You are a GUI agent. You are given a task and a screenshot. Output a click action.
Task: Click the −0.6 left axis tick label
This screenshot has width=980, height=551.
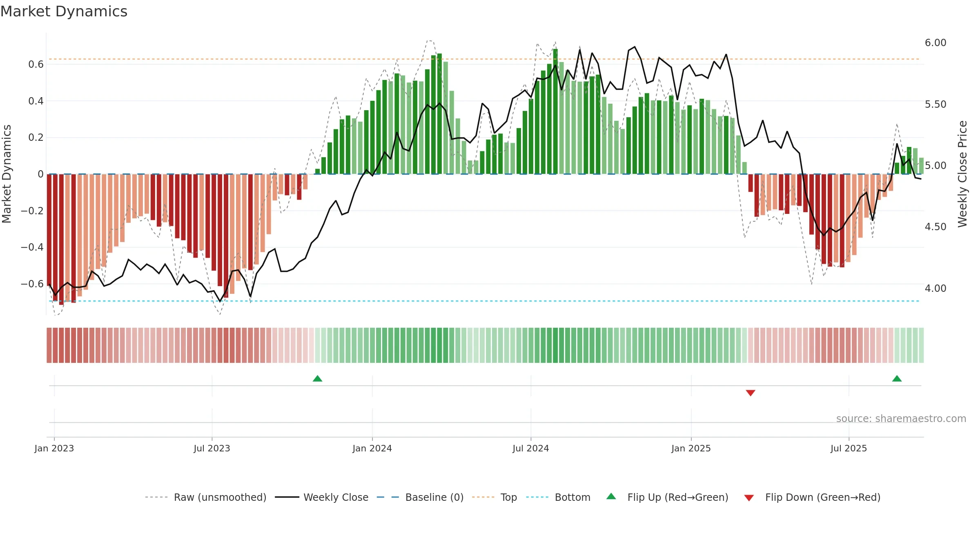coord(32,284)
